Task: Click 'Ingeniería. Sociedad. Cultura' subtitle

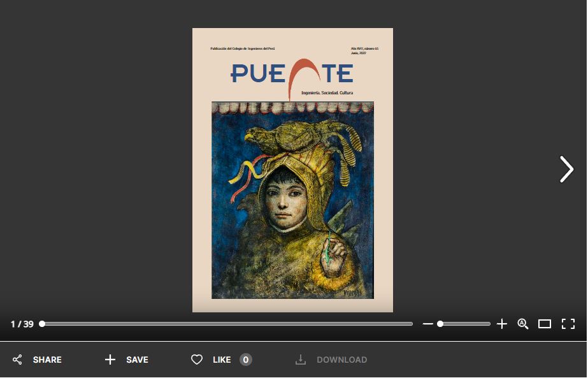Action: [x=327, y=92]
